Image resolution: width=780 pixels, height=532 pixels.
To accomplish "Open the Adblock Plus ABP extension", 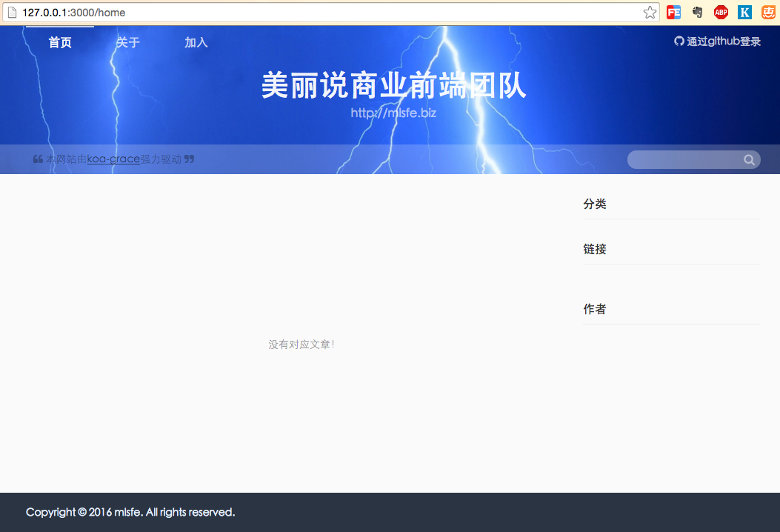I will [721, 13].
